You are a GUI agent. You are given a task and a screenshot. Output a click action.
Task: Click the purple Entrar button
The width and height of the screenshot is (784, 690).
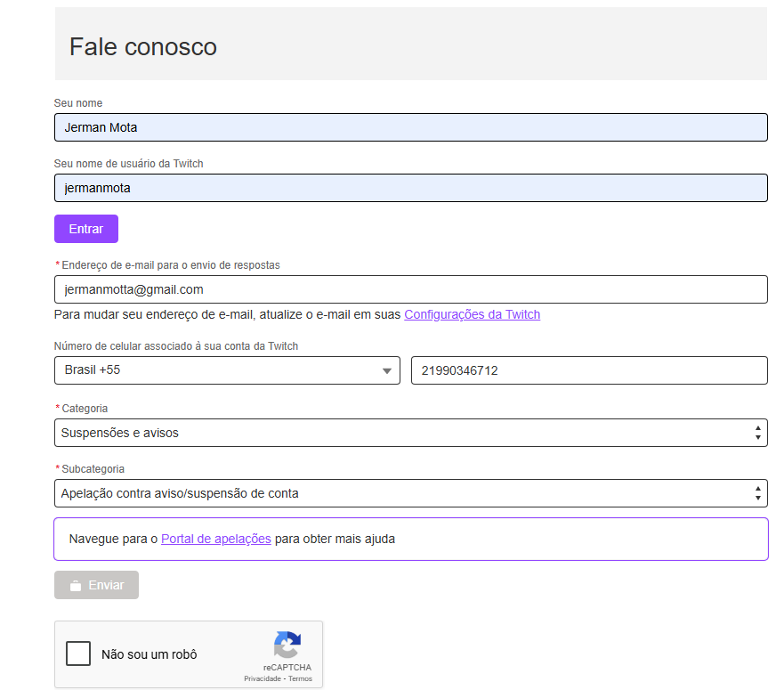tap(86, 229)
